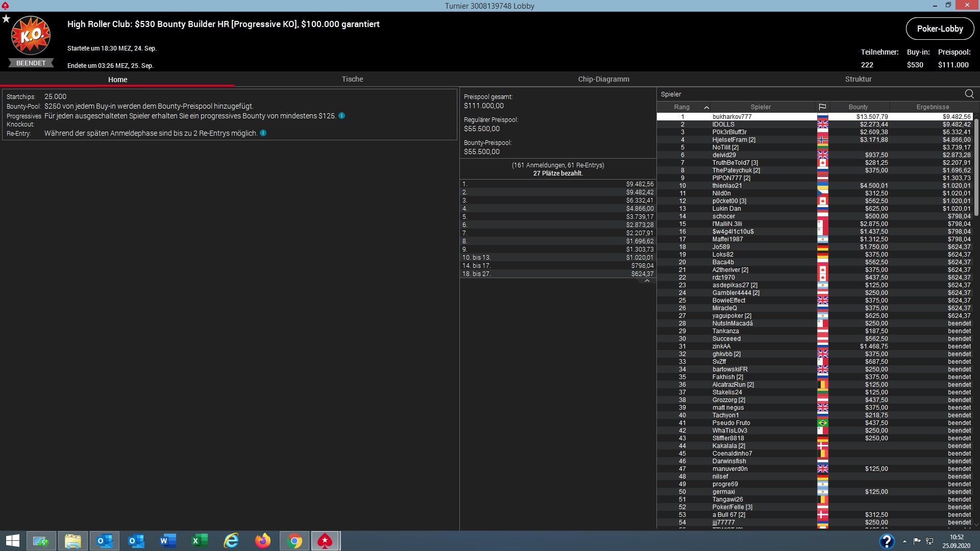Sort players by Rang column arrow

click(x=706, y=107)
